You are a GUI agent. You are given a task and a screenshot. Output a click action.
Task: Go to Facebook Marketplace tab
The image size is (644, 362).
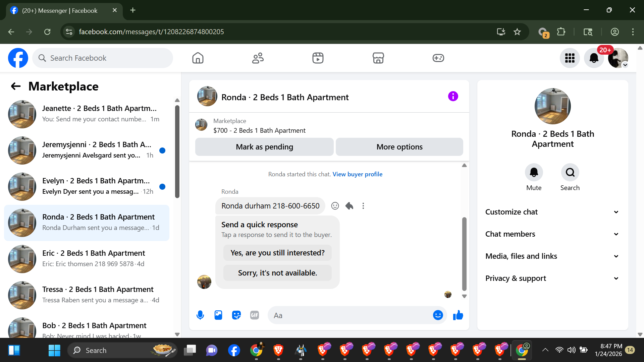coord(378,58)
